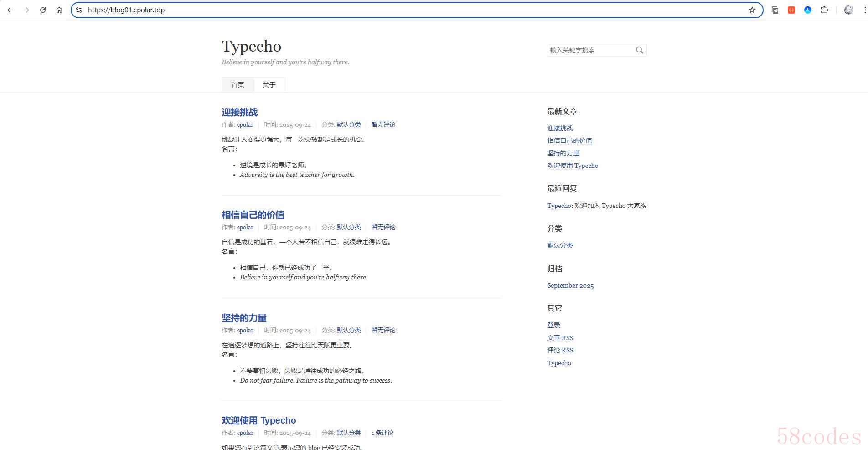This screenshot has width=868, height=450.
Task: Open the Extensions puzzle-piece menu
Action: (x=824, y=10)
